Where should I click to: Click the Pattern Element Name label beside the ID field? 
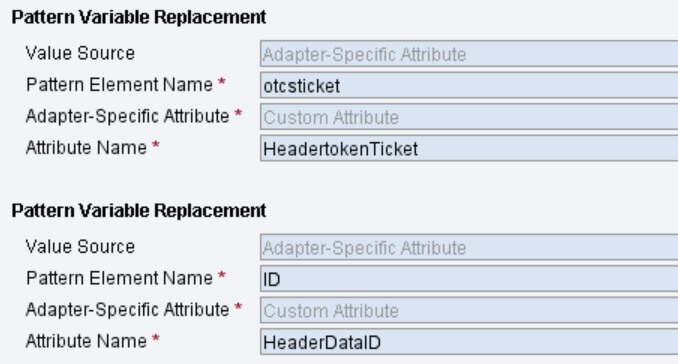click(119, 278)
